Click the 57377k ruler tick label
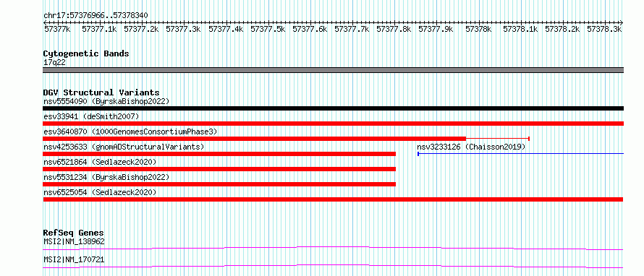Viewport: 644px width, 276px height. [57, 29]
